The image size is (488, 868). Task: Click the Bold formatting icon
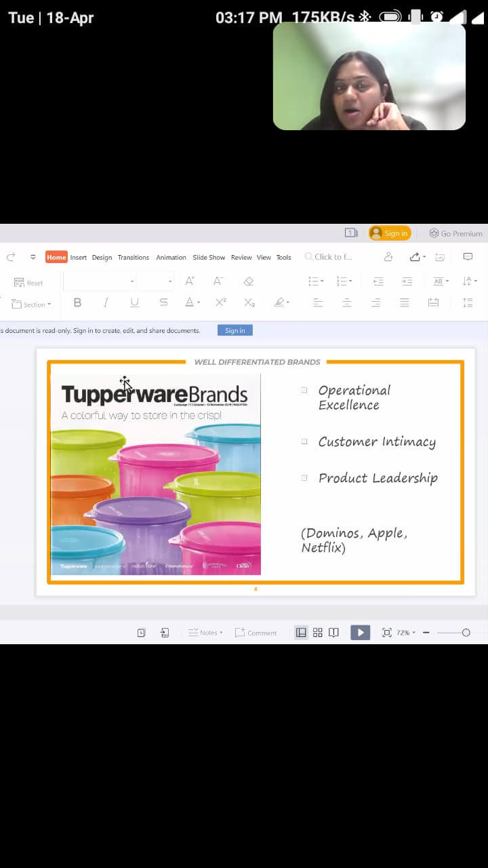77,302
